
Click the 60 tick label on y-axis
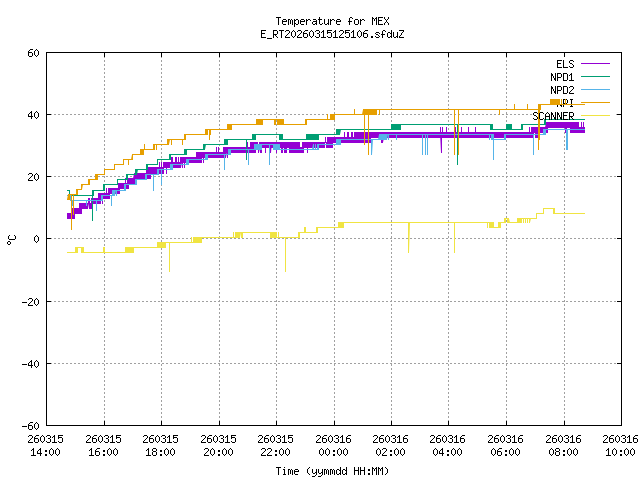[x=33, y=53]
